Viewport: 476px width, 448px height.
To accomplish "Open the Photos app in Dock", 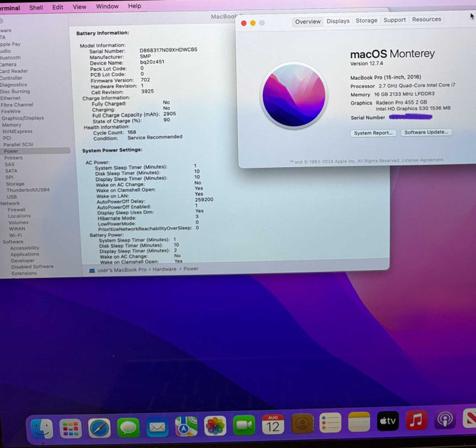I will tap(215, 426).
